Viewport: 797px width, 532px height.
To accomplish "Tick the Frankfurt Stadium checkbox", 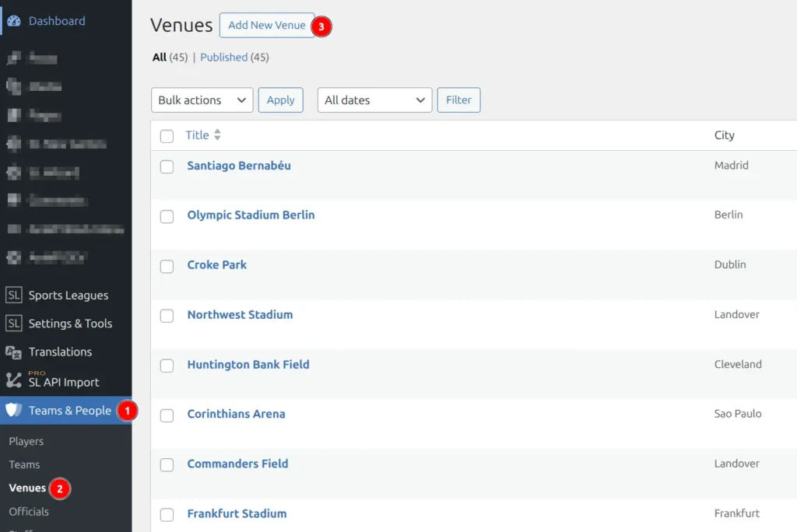I will [x=167, y=514].
